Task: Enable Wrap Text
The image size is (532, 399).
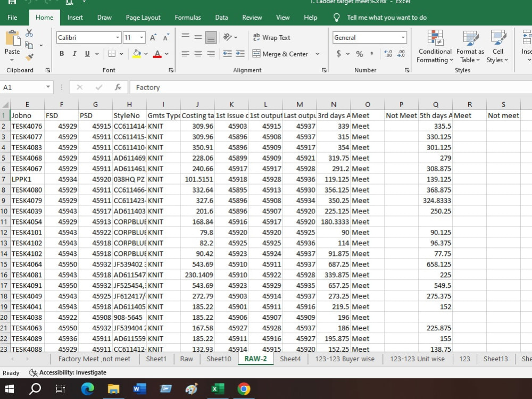Action: [x=271, y=37]
